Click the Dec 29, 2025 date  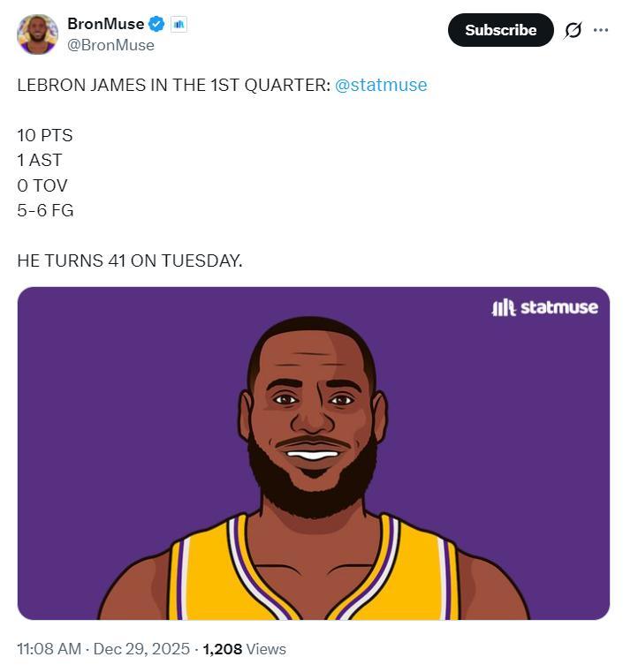[141, 649]
